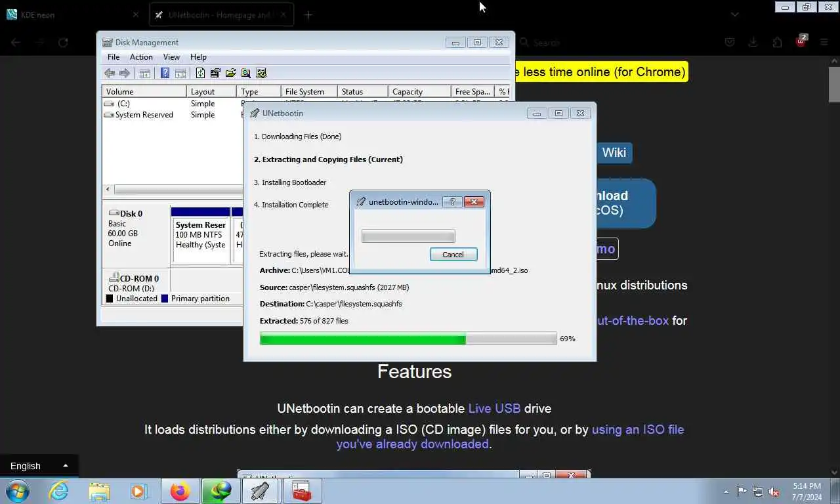Follow the Live USB link
840x504 pixels.
[x=494, y=408]
